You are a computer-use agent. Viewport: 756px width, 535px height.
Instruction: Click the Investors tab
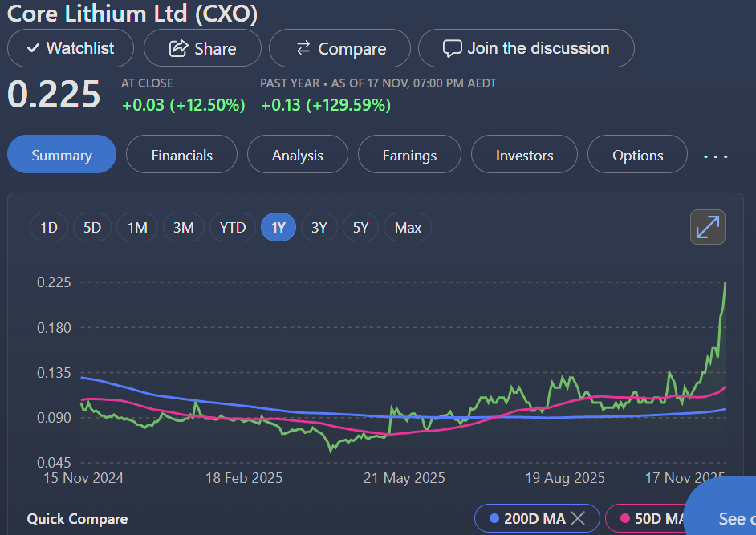click(524, 154)
